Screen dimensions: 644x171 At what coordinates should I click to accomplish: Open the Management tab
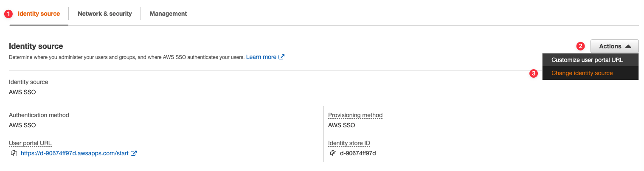coord(168,14)
